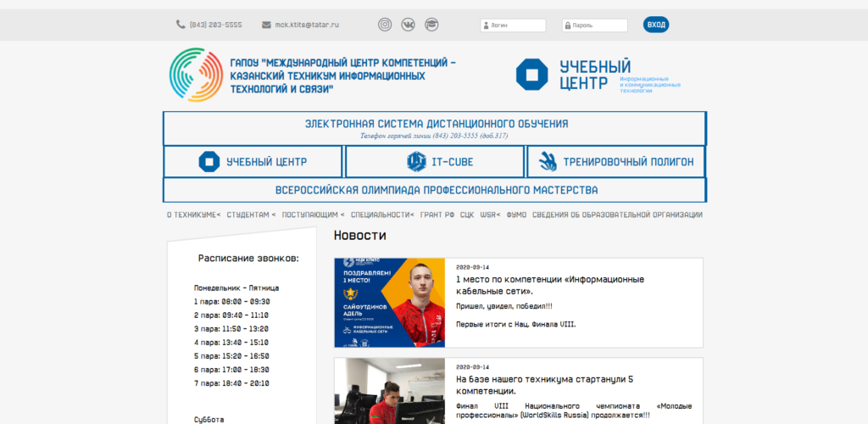The height and width of the screenshot is (424, 868).
Task: Click the mck.ktits@tatar.ru email address
Action: [307, 25]
